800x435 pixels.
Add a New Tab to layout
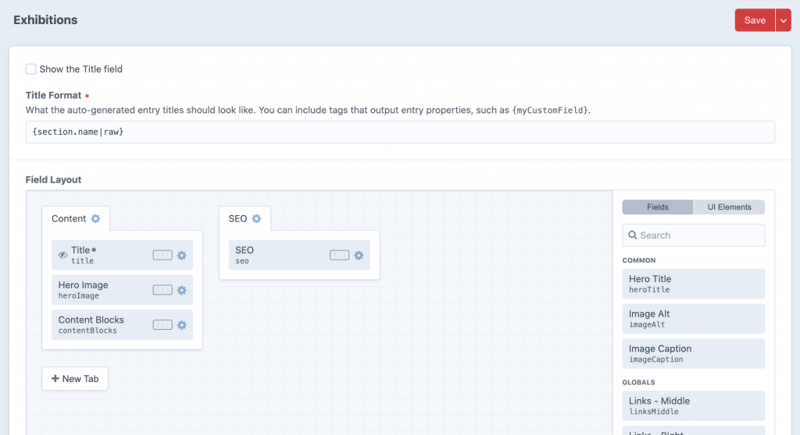point(75,379)
